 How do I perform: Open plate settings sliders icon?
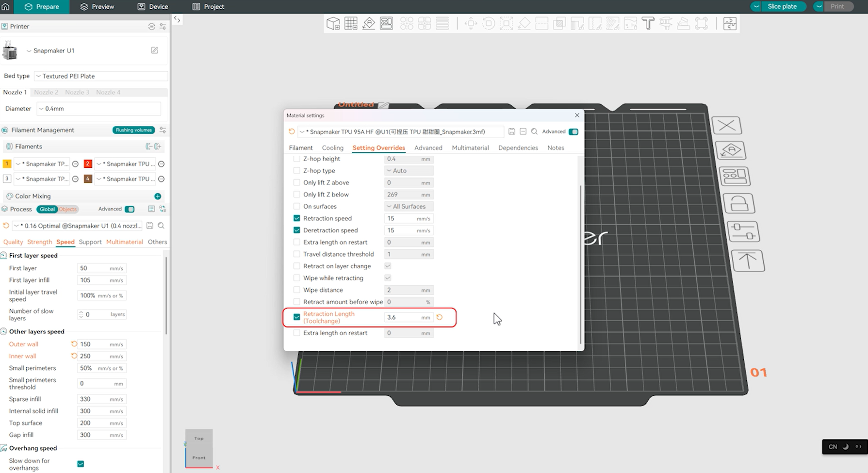coord(743,231)
